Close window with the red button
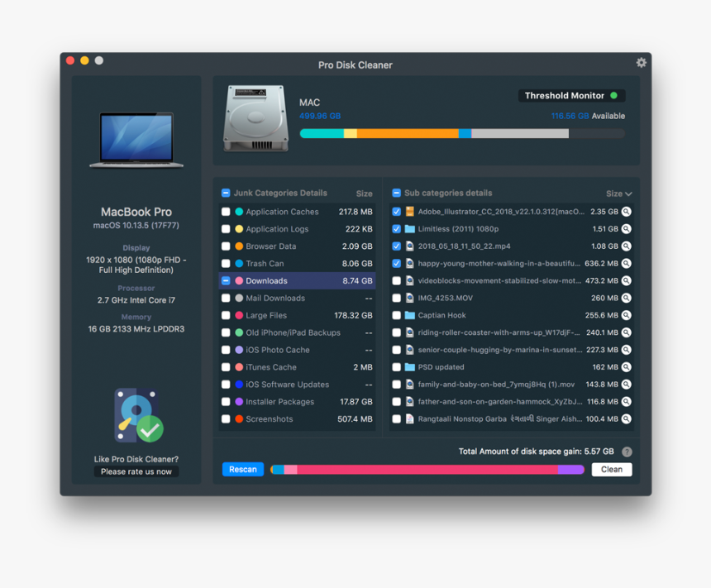This screenshot has height=588, width=711. pyautogui.click(x=70, y=60)
